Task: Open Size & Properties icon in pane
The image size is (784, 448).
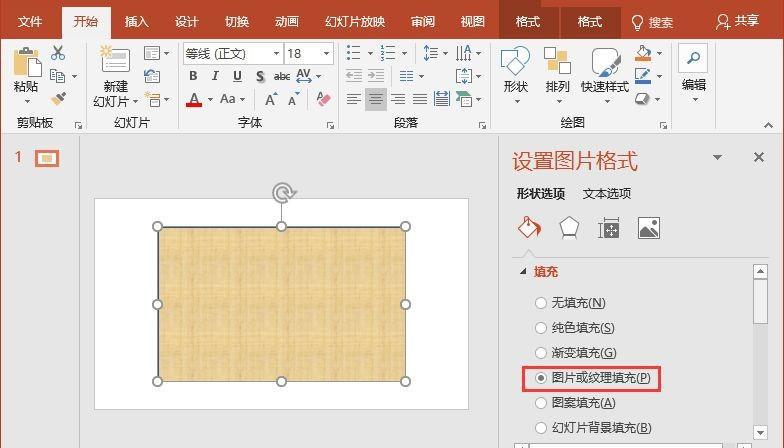Action: pos(608,228)
